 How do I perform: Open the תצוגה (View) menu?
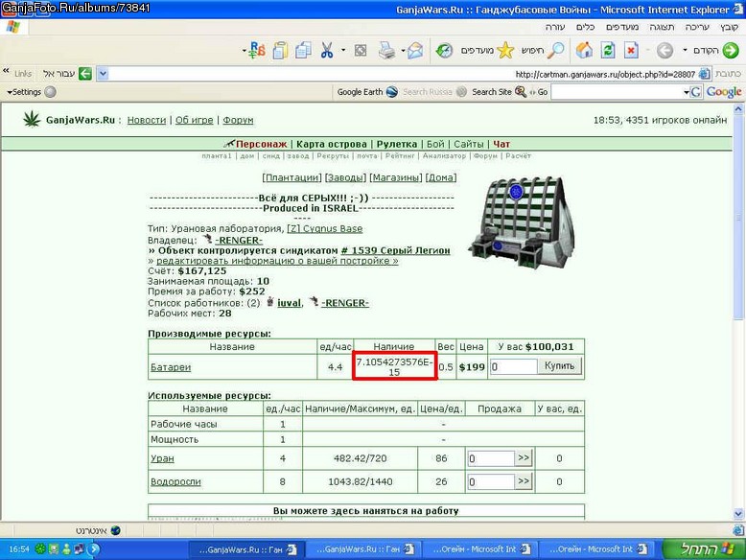[x=662, y=27]
